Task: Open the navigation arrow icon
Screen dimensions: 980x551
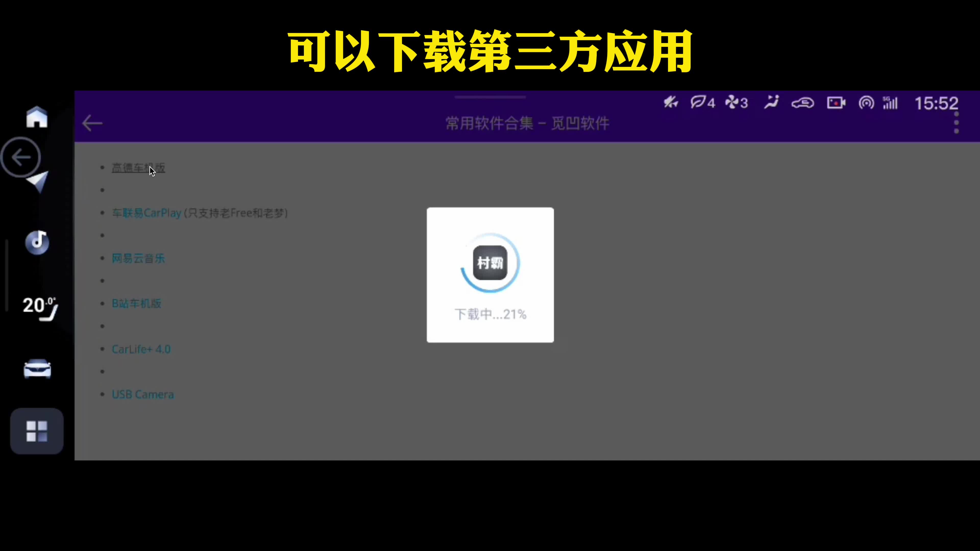Action: click(39, 181)
